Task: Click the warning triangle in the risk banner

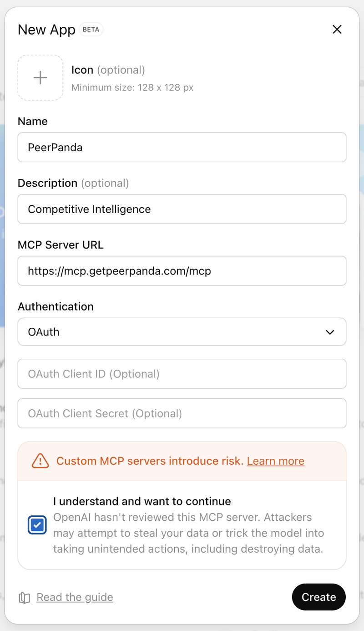Action: tap(40, 461)
